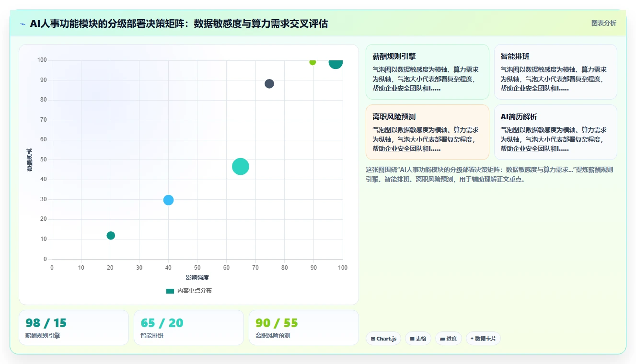Click the 65 / 20 stat value

pyautogui.click(x=162, y=323)
